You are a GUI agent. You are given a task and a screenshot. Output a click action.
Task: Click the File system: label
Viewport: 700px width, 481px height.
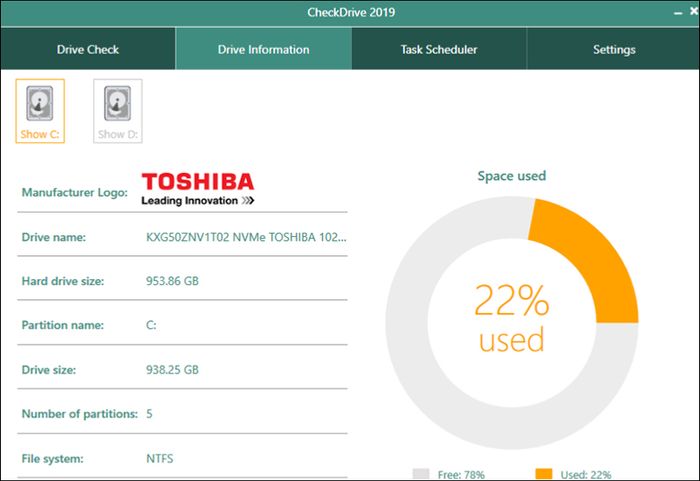pos(52,459)
